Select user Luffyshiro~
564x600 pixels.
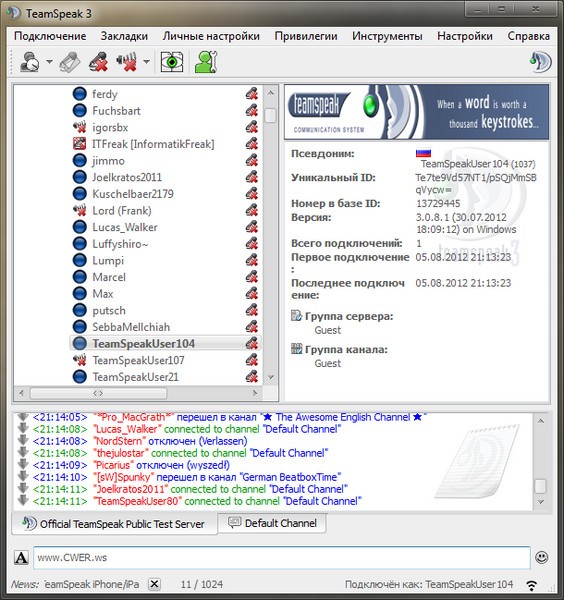[x=120, y=244]
